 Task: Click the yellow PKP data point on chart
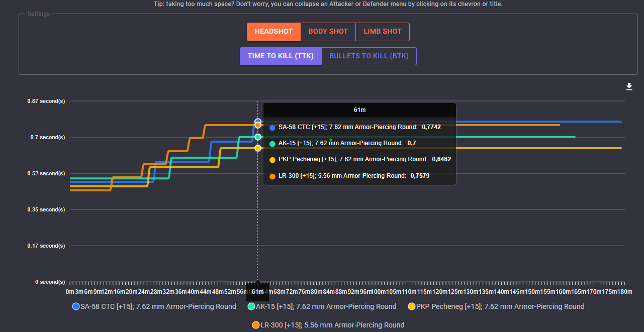[257, 148]
